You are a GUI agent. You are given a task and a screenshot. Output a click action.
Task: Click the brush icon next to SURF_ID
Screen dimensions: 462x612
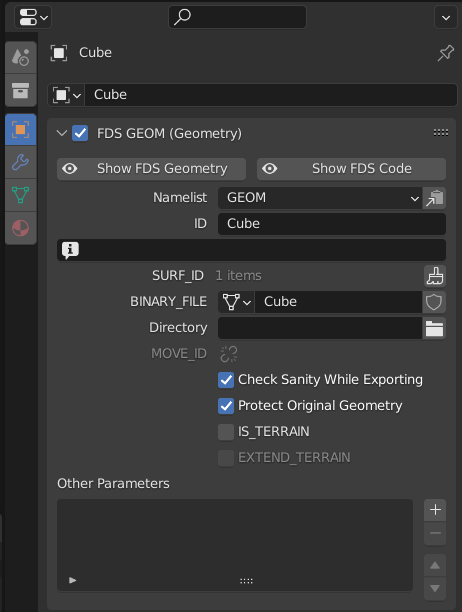[435, 276]
